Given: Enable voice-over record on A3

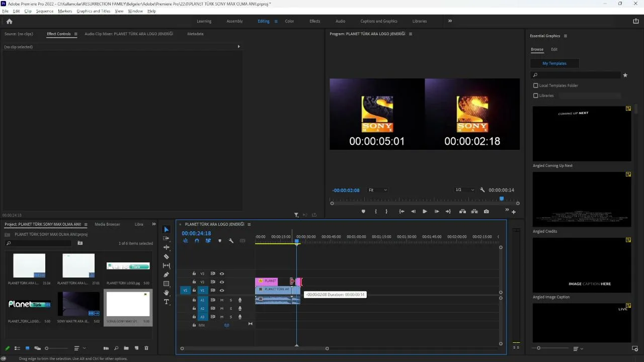Looking at the screenshot, I should pos(240,317).
